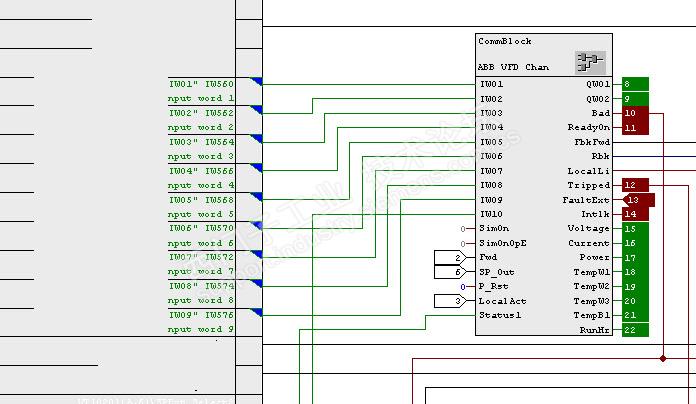This screenshot has height=404, width=696.
Task: Click sheet bar comment 'nput word 7'
Action: 201,271
